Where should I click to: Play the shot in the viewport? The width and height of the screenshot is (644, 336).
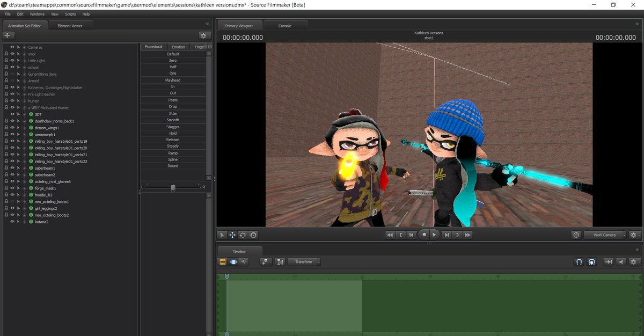point(434,235)
